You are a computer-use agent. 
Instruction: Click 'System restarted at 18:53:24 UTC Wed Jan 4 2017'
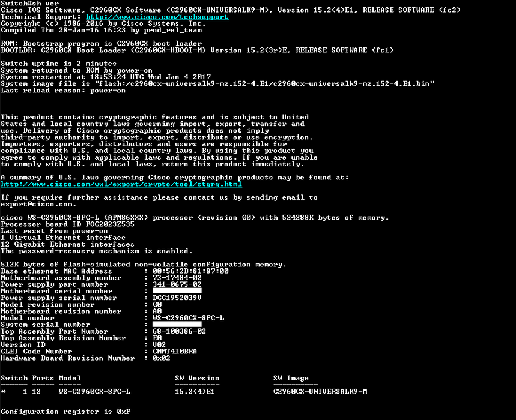106,77
